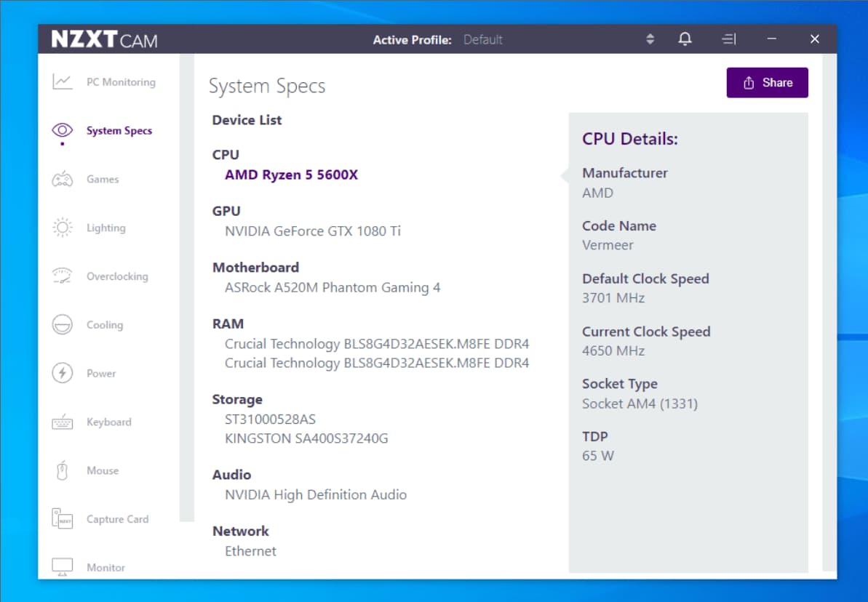Open Lighting section label
This screenshot has width=868, height=602.
[105, 228]
